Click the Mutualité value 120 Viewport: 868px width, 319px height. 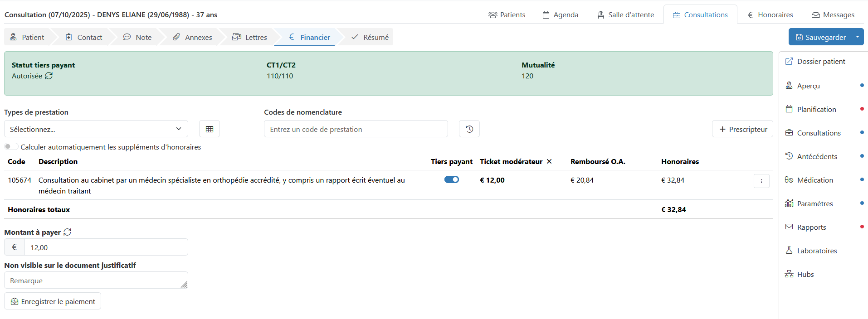[527, 76]
